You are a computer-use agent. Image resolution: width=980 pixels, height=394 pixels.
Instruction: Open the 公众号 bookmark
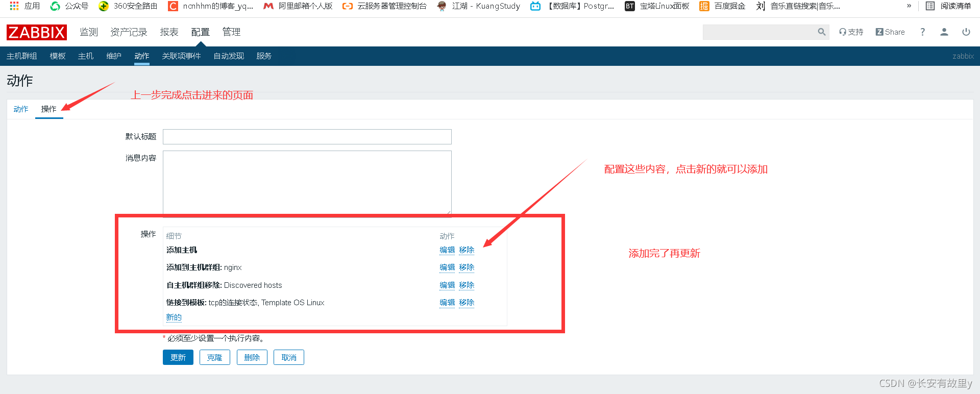[x=69, y=6]
